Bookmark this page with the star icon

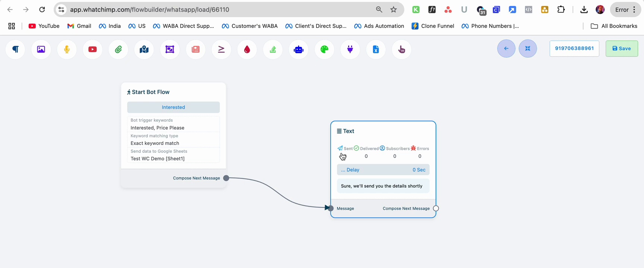point(394,10)
